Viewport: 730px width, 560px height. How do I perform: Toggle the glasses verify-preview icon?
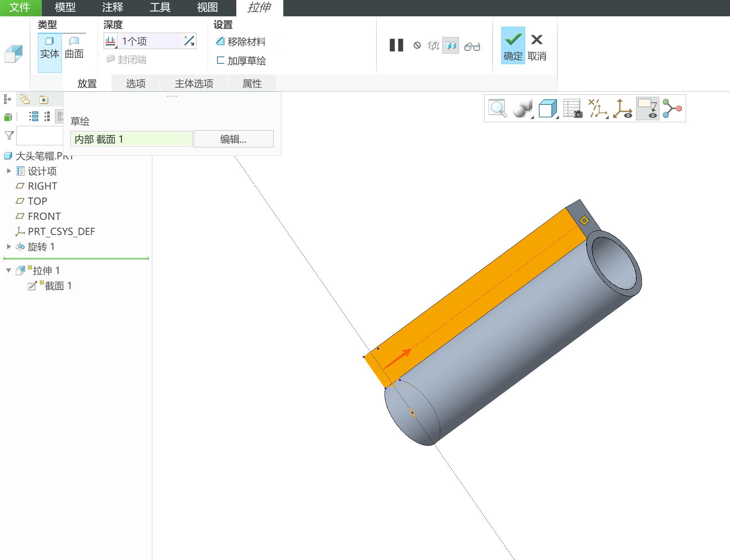pyautogui.click(x=472, y=46)
